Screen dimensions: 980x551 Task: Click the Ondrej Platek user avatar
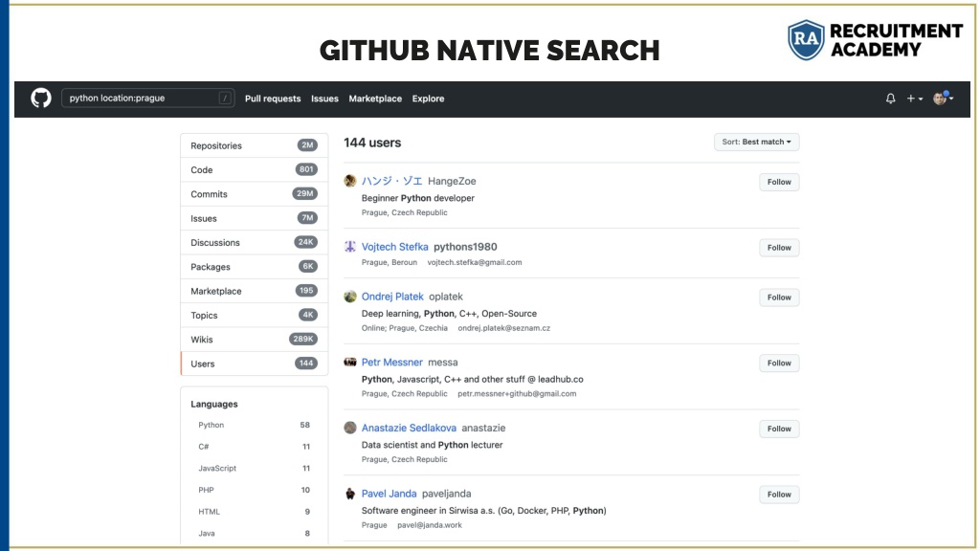click(350, 297)
